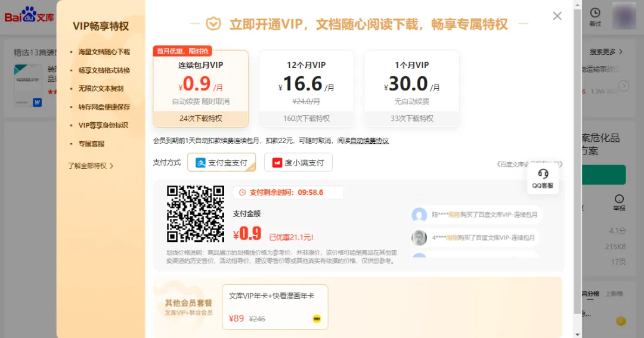644x338 pixels.
Task: Click the countdown clock icon
Action: (242, 192)
